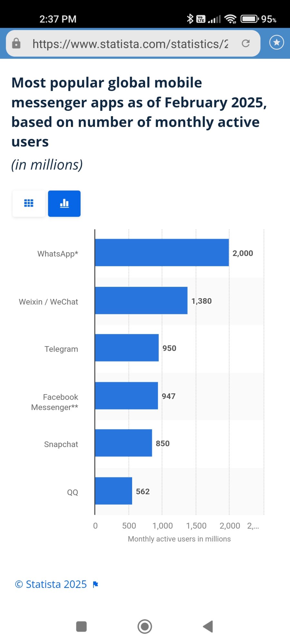Open the Statista 2025 copyright link
This screenshot has height=644, width=290.
tap(51, 584)
